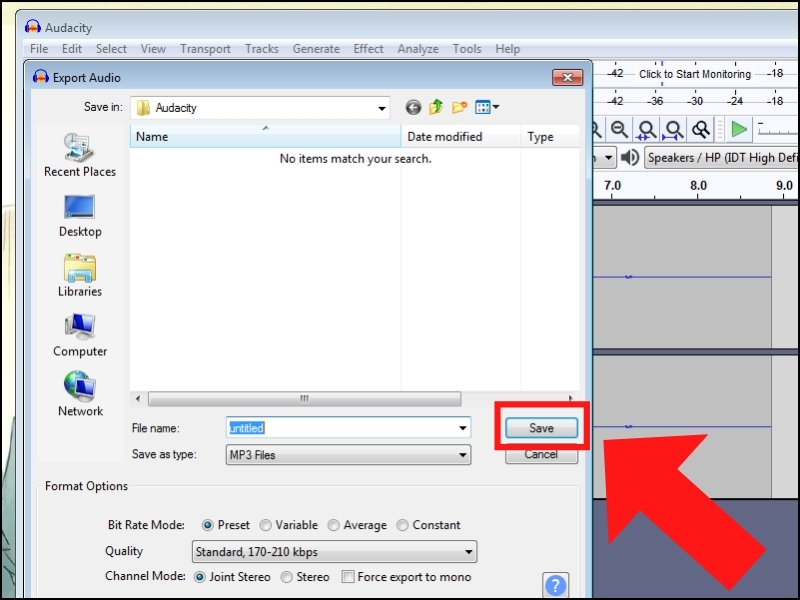800x600 pixels.
Task: Click the Up One Level folder icon
Action: [x=434, y=107]
